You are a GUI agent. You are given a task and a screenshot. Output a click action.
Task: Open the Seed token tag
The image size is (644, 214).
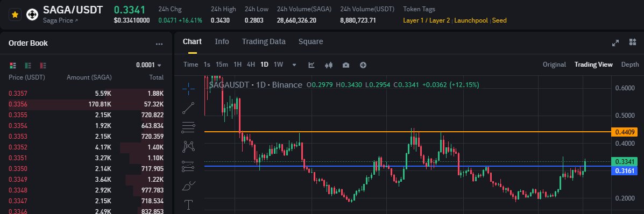(499, 20)
